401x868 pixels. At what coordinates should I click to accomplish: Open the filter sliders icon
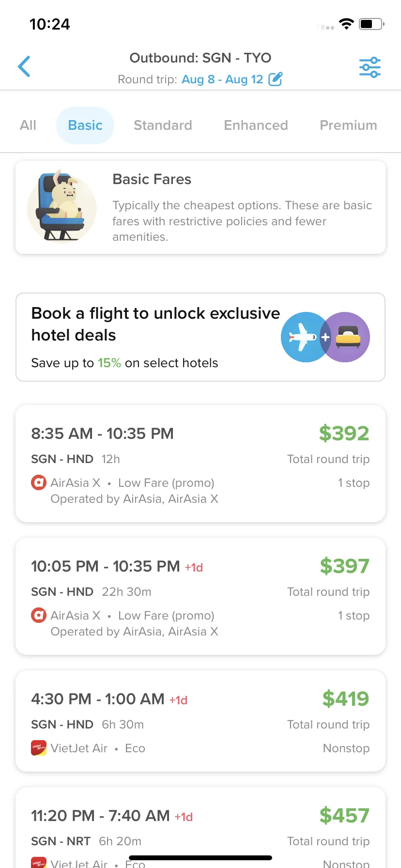tap(370, 67)
